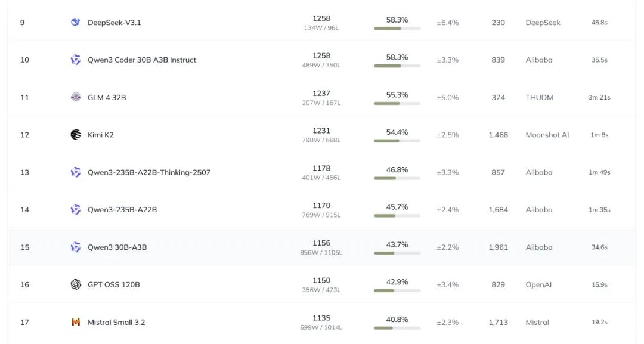Click the Qwen3 30B-A3B logo icon
The width and height of the screenshot is (644, 344).
coord(76,247)
